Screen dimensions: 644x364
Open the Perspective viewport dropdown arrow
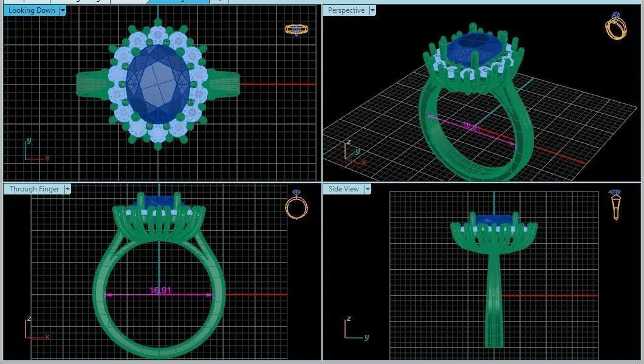click(x=372, y=10)
